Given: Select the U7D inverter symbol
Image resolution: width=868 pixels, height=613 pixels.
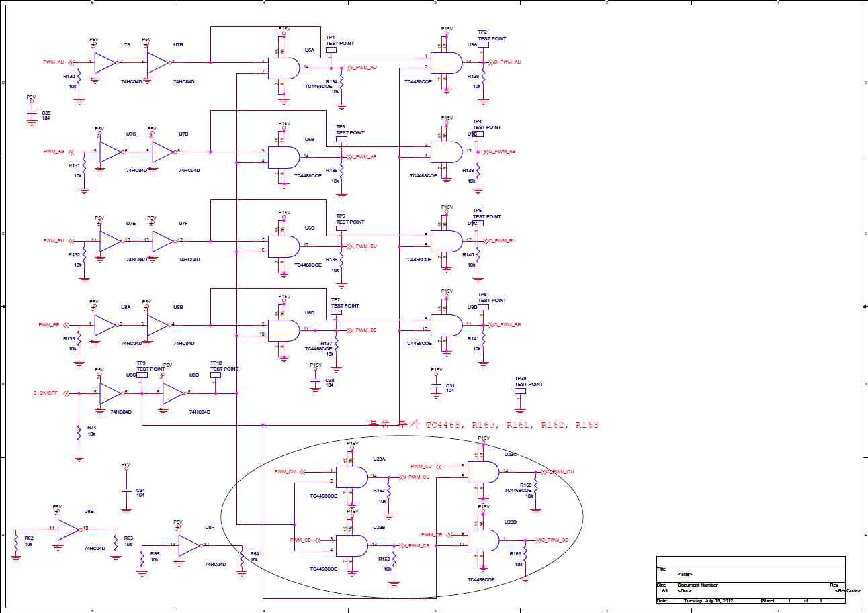Looking at the screenshot, I should pyautogui.click(x=163, y=152).
